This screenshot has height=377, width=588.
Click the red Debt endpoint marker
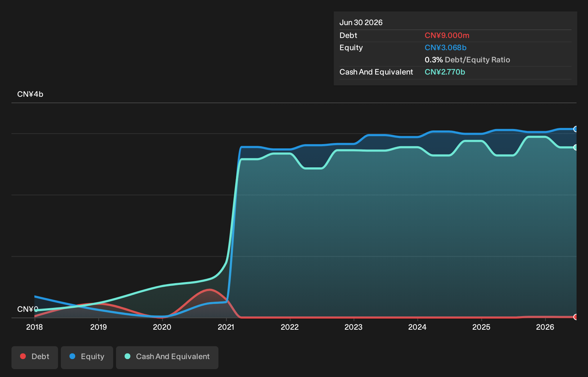click(575, 317)
